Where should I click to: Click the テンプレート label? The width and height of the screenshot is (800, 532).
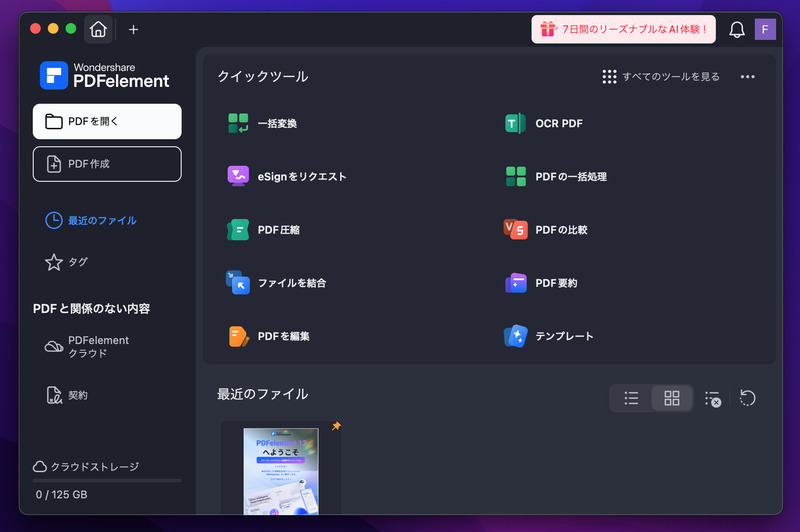point(564,336)
